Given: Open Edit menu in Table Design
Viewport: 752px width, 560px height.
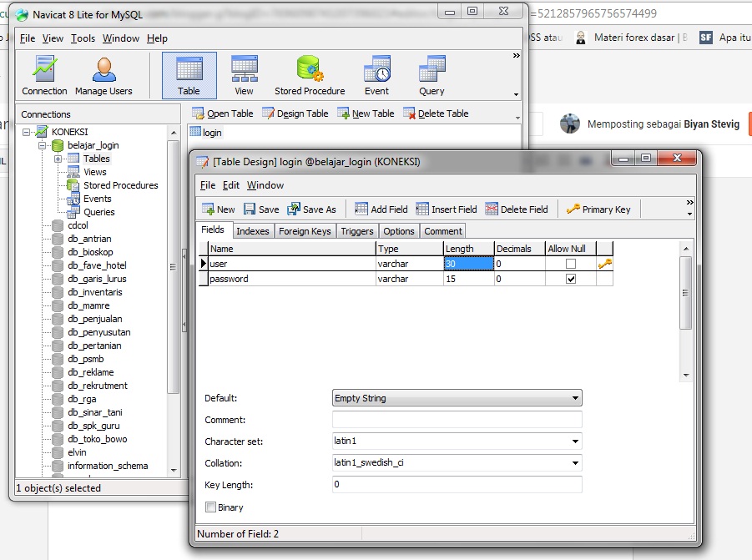Looking at the screenshot, I should [230, 185].
